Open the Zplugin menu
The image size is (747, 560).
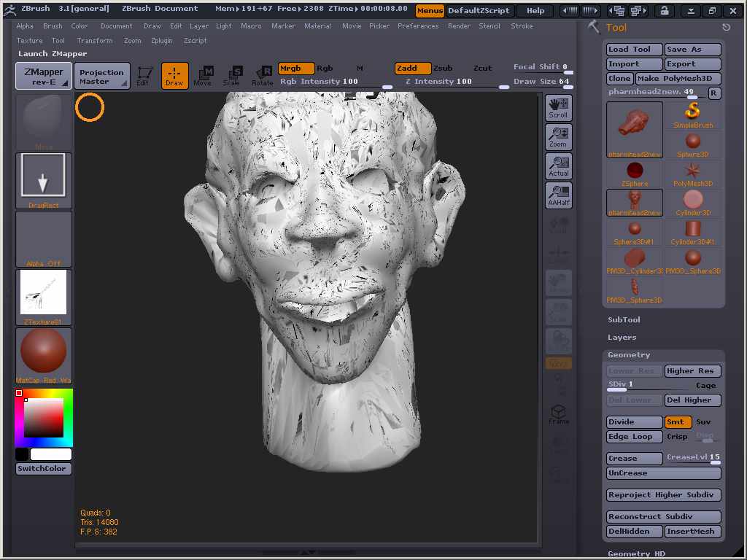coord(161,40)
